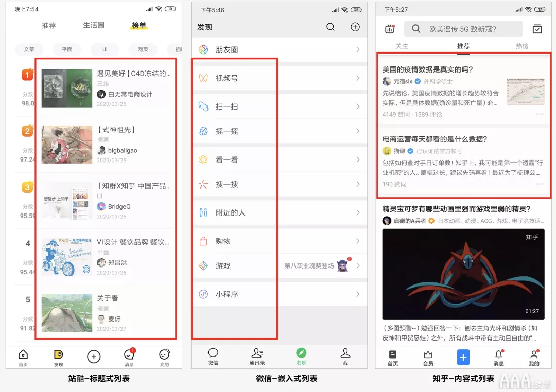Switch to the 生活圈 tab
This screenshot has width=556, height=392.
[x=94, y=25]
